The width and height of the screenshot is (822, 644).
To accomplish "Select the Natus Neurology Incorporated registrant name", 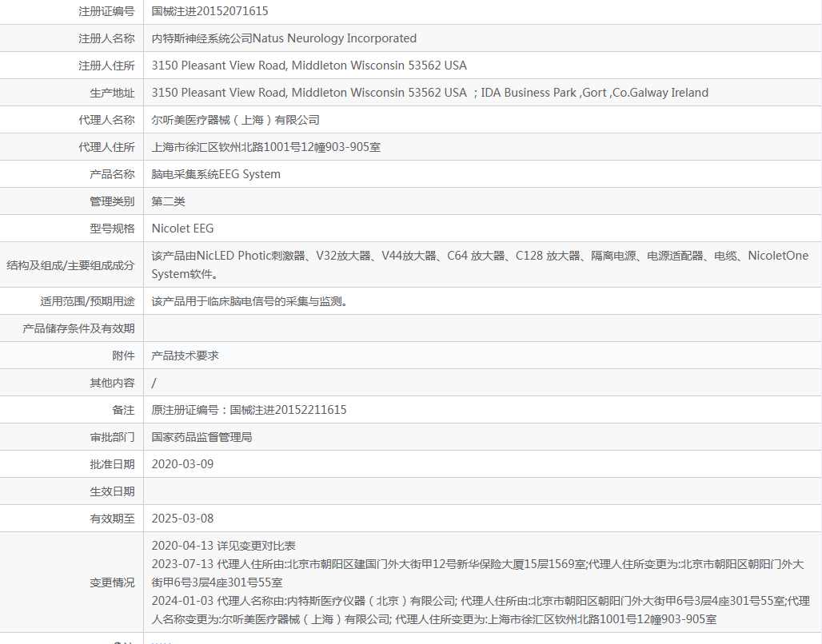I will tap(284, 38).
